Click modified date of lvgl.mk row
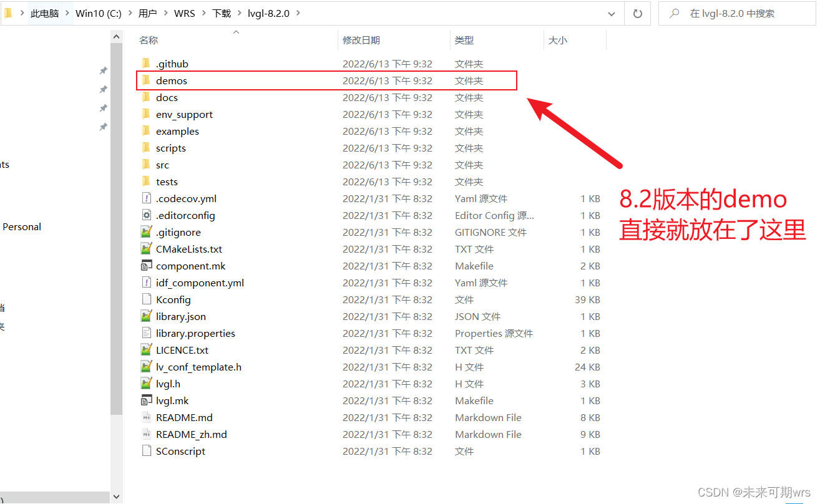The image size is (820, 504). coord(387,400)
